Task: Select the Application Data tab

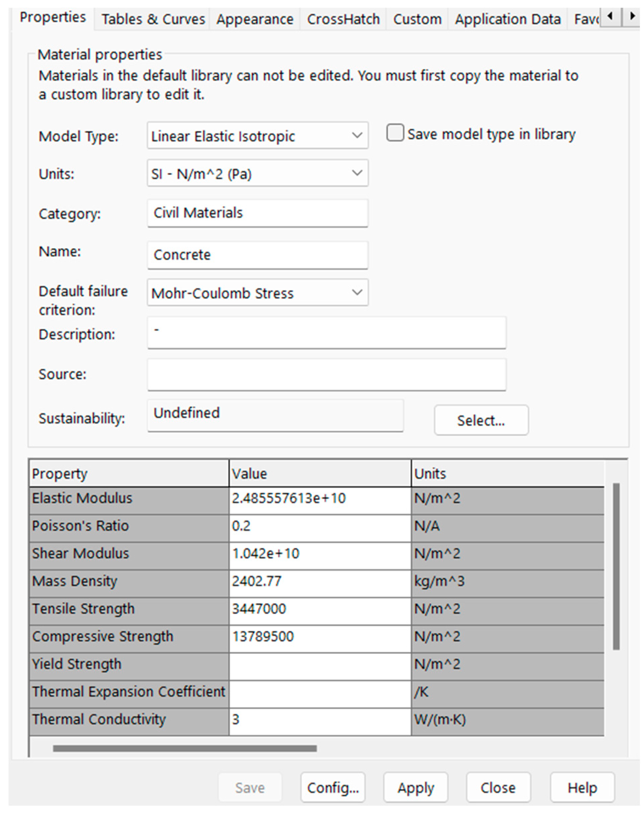Action: [508, 19]
